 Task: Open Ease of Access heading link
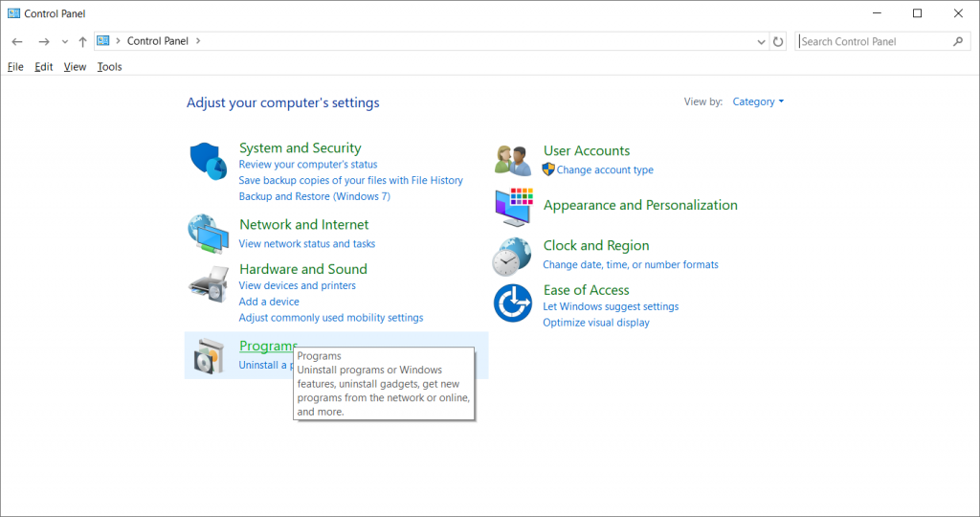pos(587,290)
